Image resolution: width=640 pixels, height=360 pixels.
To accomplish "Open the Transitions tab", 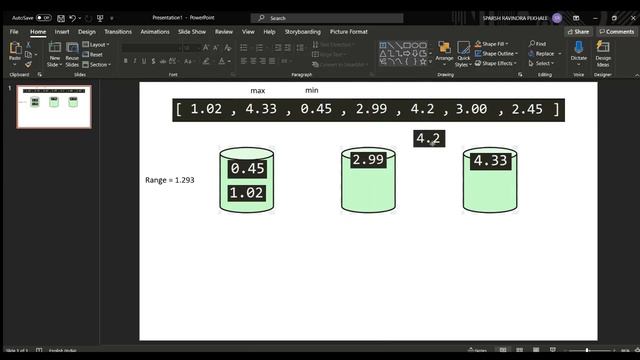I will click(x=118, y=31).
